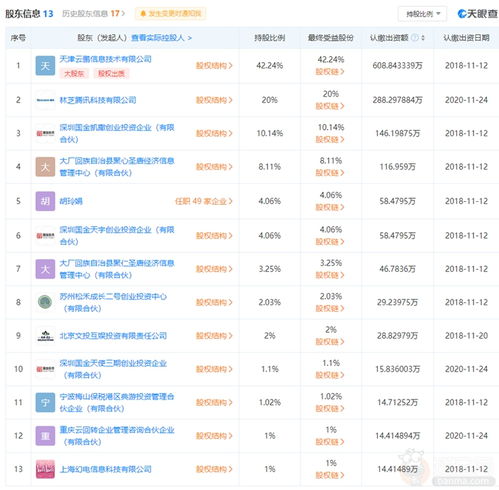Click the 持股比例 column header in the table
The width and height of the screenshot is (499, 490).
click(270, 38)
